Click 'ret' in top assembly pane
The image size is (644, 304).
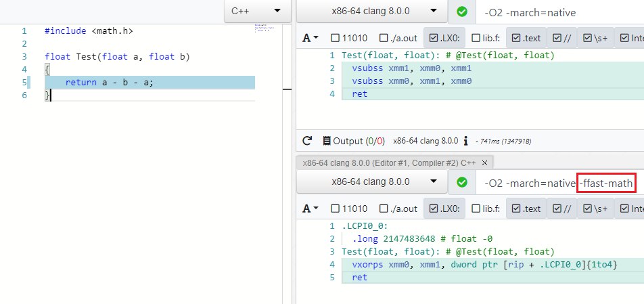pyautogui.click(x=359, y=94)
